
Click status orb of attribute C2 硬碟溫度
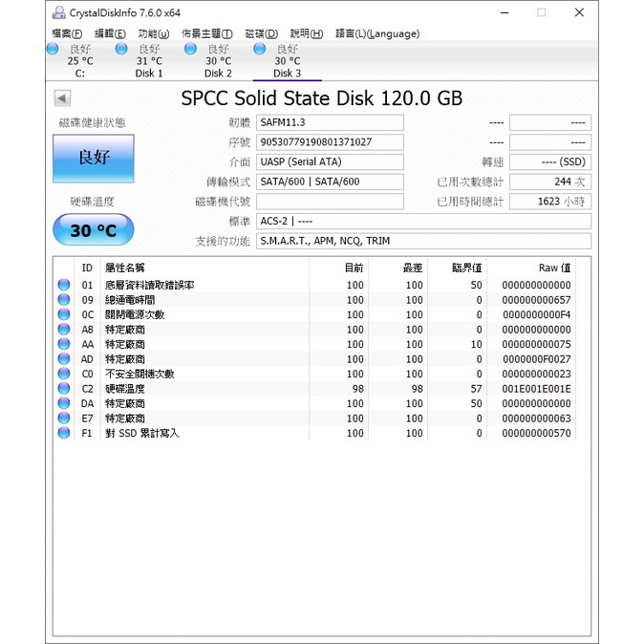[x=64, y=389]
